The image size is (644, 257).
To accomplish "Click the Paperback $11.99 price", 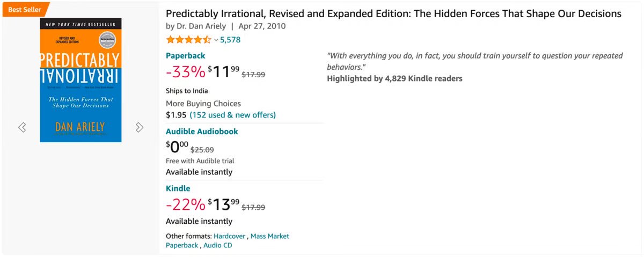I will click(x=224, y=72).
